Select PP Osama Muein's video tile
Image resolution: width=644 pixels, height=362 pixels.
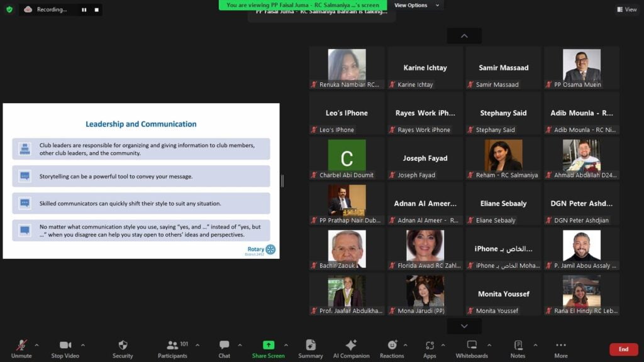582,68
